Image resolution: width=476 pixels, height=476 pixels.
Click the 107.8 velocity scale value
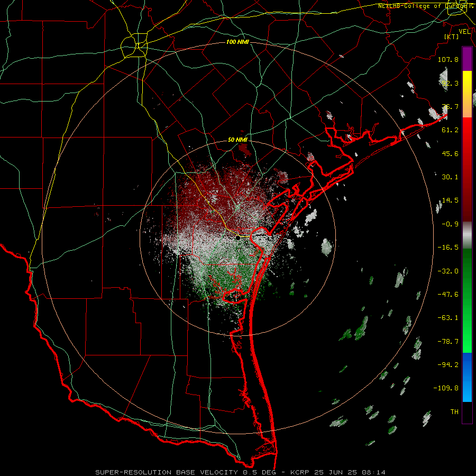(448, 59)
